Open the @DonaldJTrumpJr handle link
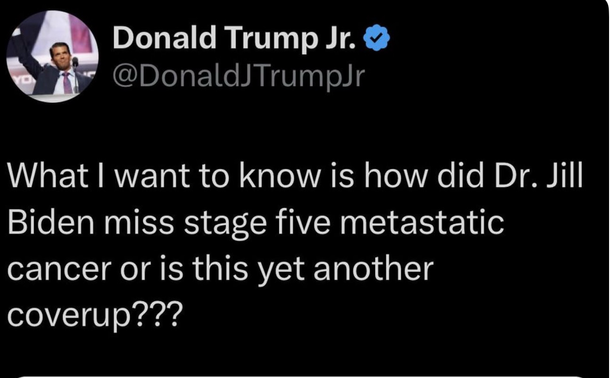610x378 pixels. [x=239, y=77]
